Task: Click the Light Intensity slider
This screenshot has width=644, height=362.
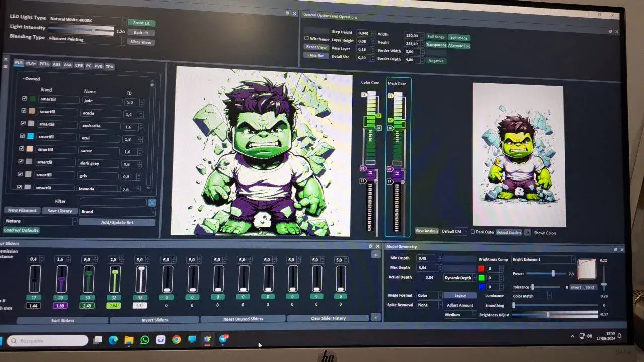Action: pyautogui.click(x=80, y=30)
